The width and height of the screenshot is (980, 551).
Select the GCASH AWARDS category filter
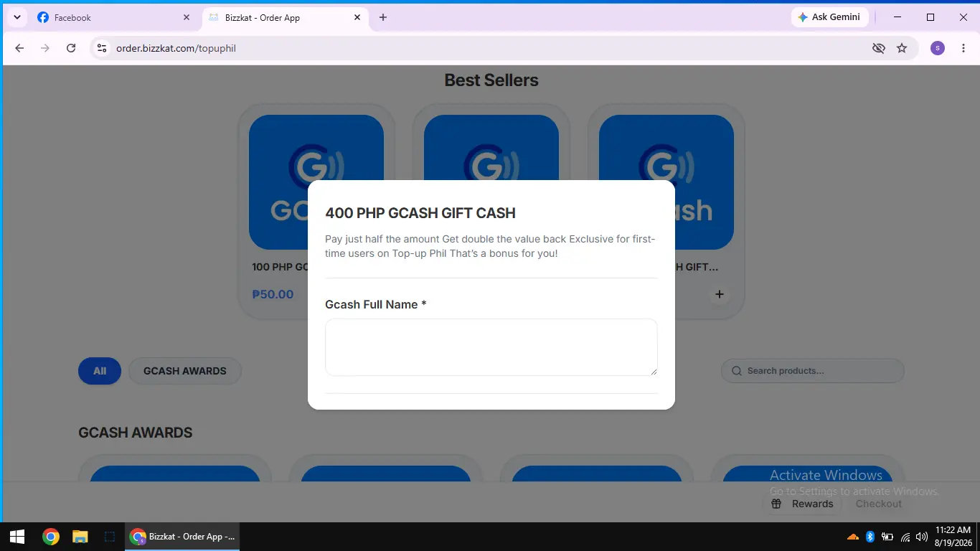point(185,371)
